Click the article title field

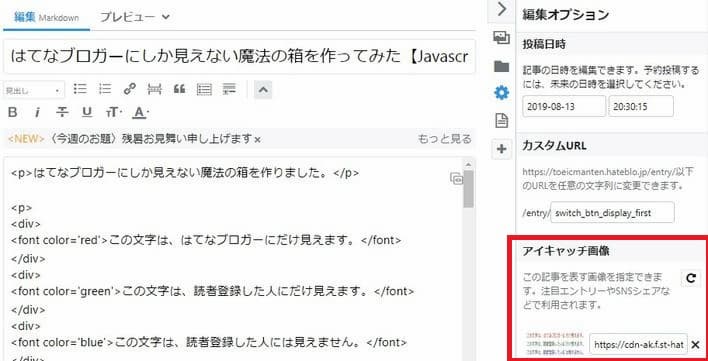(x=239, y=57)
